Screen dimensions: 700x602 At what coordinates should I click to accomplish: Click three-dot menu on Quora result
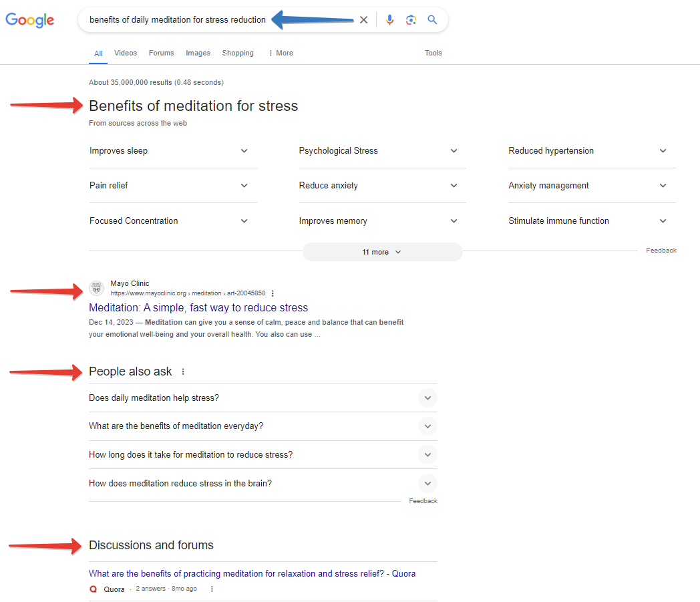(x=212, y=589)
